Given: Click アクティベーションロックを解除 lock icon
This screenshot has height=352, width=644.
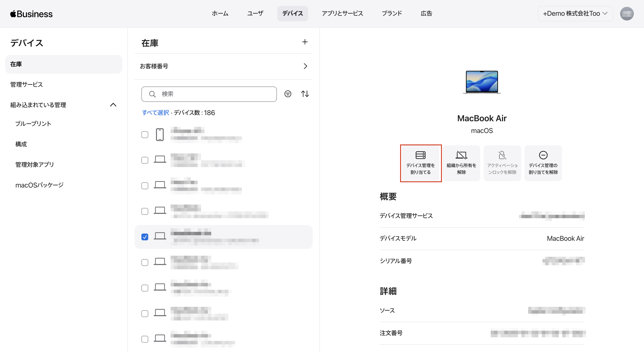Looking at the screenshot, I should point(502,155).
